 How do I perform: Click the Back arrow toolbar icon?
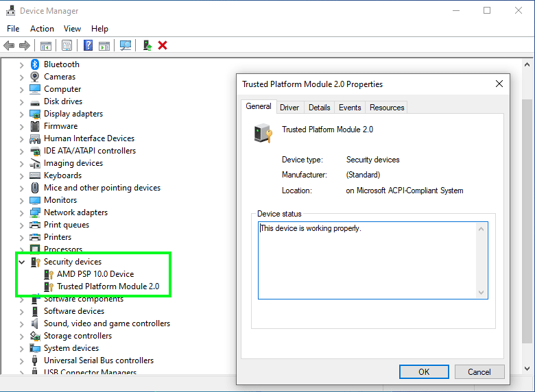[x=9, y=45]
